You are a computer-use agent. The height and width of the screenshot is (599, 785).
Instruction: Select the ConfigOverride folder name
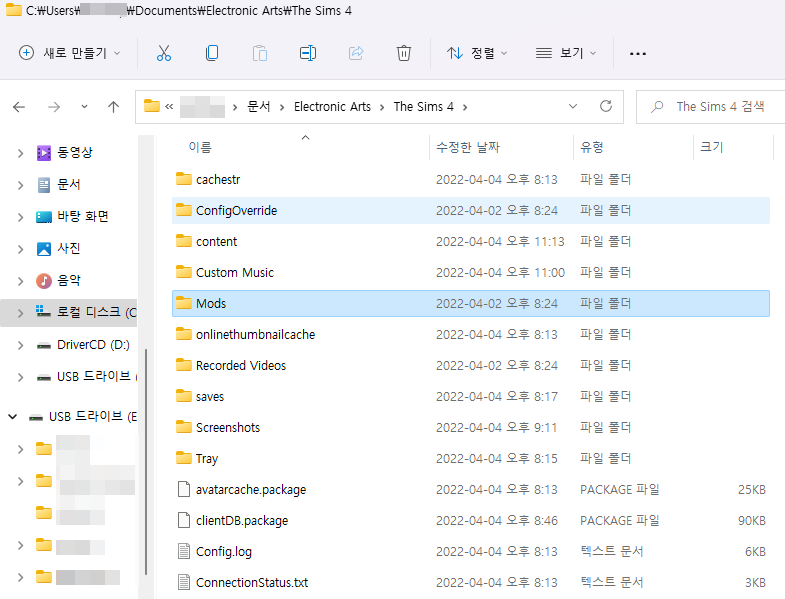click(236, 210)
